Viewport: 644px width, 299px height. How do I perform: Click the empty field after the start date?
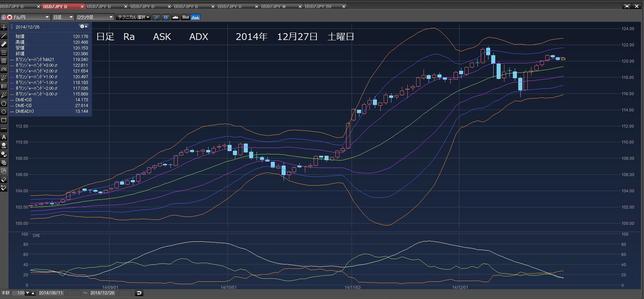tap(74, 293)
